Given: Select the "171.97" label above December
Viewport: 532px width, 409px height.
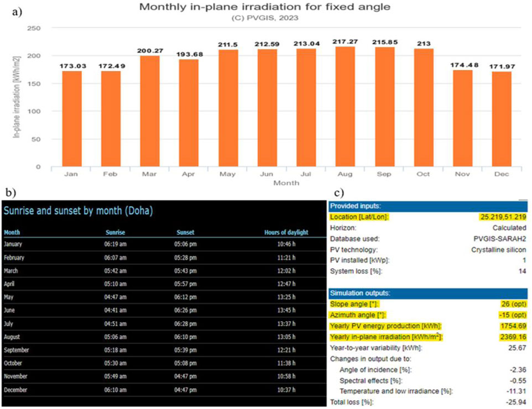Looking at the screenshot, I should click(x=502, y=66).
